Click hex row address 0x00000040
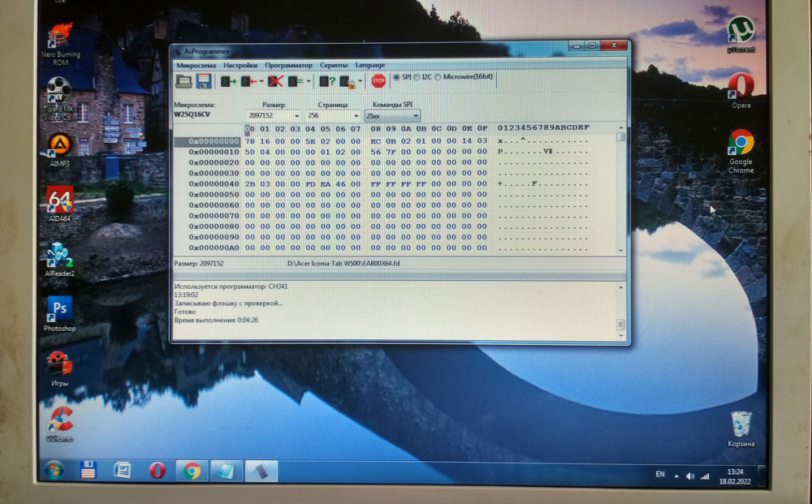This screenshot has width=812, height=504. point(214,183)
